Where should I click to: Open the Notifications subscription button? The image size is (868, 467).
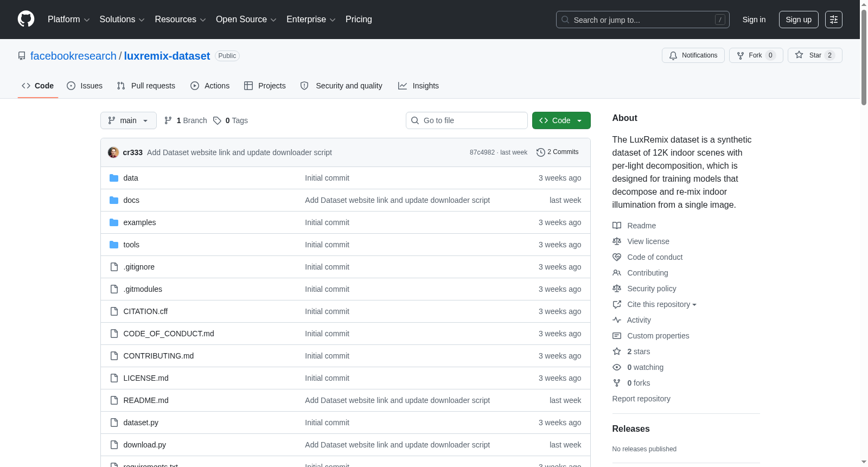(693, 55)
